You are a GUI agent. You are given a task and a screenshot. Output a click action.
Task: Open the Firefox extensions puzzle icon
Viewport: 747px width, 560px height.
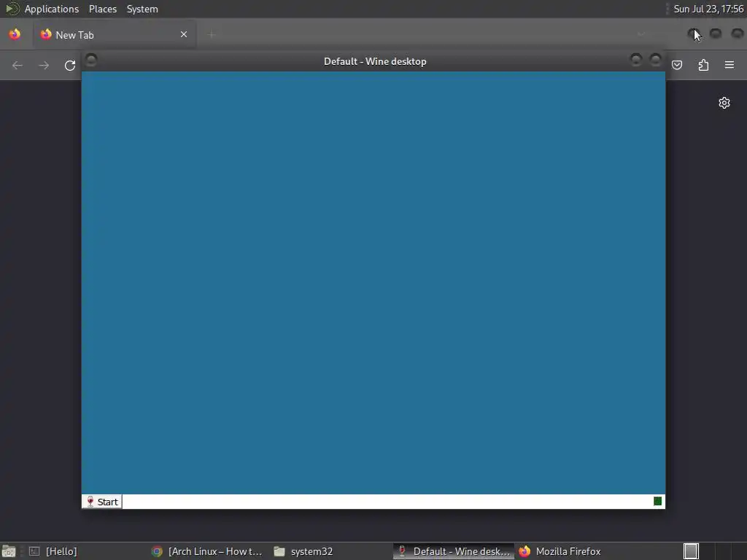pyautogui.click(x=703, y=65)
